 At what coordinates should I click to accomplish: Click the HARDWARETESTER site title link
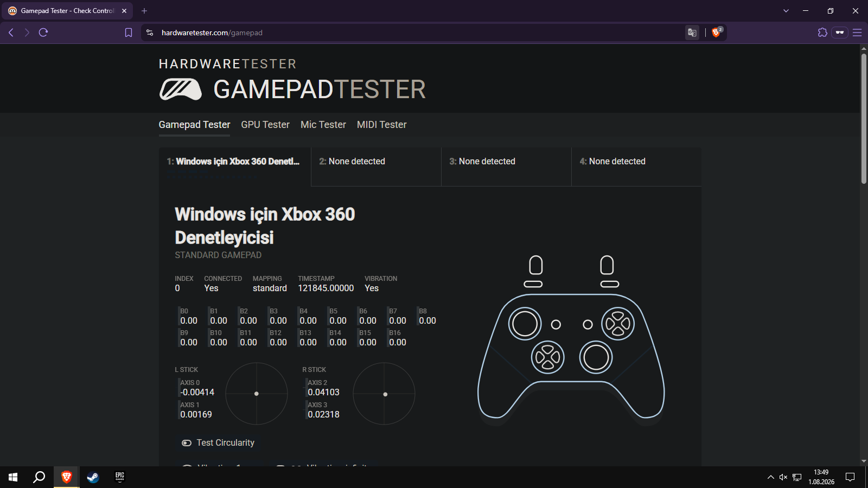point(228,64)
